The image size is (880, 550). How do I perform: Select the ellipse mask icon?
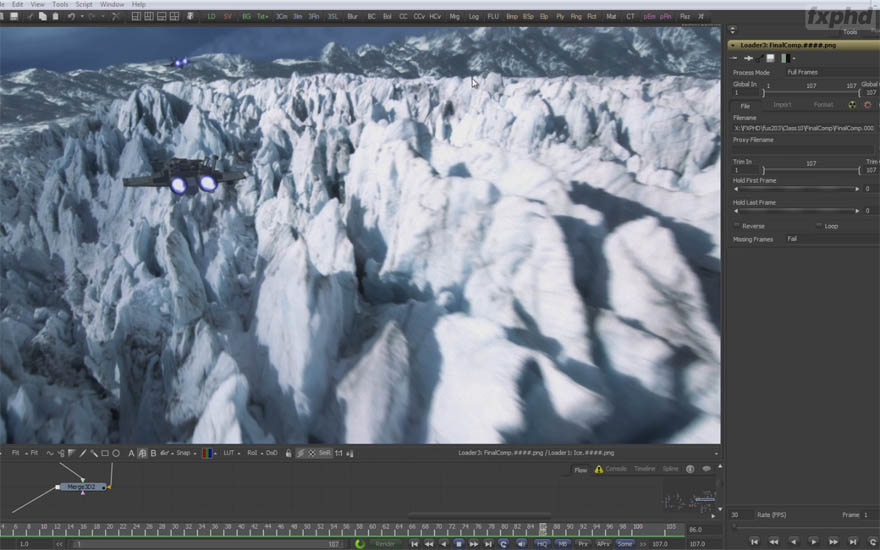point(116,453)
